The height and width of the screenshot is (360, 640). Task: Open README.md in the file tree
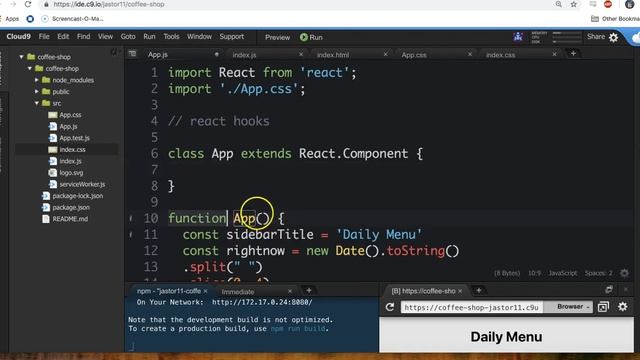(x=70, y=219)
